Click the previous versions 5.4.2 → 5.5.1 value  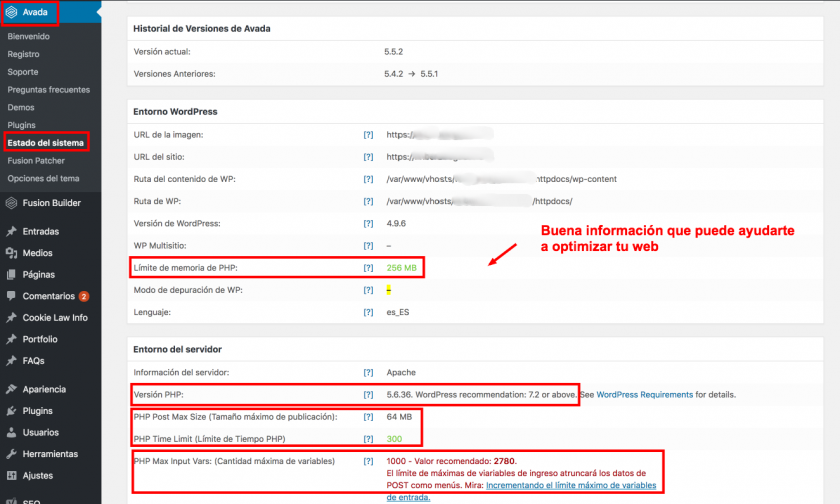411,74
